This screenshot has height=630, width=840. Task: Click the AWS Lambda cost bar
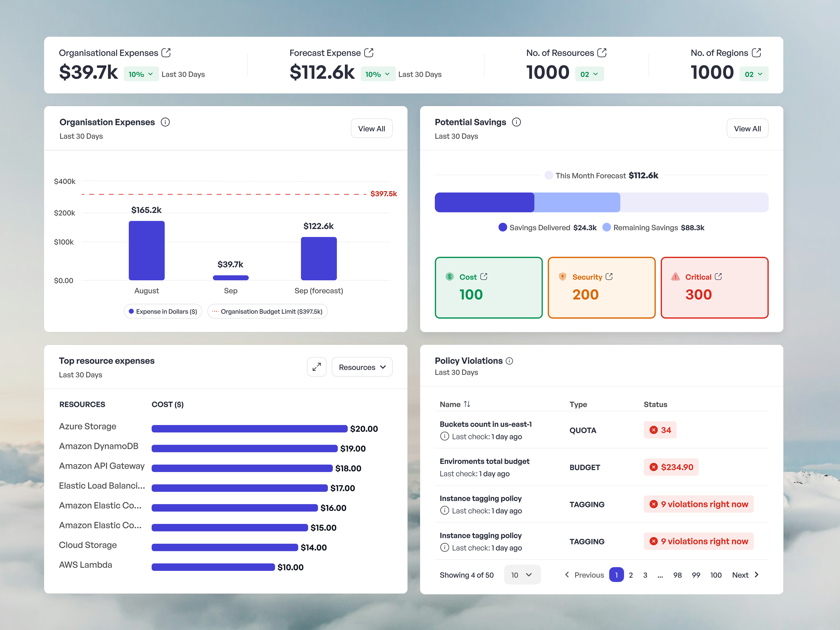[x=213, y=567]
